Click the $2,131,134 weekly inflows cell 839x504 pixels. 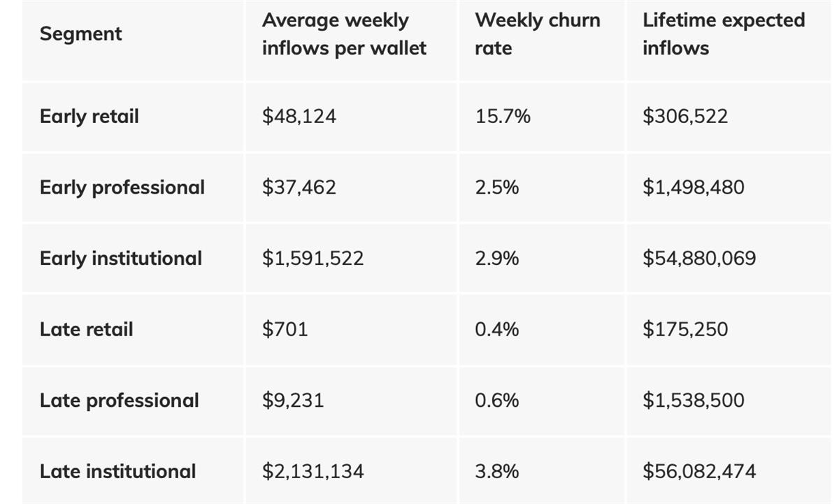(x=313, y=471)
